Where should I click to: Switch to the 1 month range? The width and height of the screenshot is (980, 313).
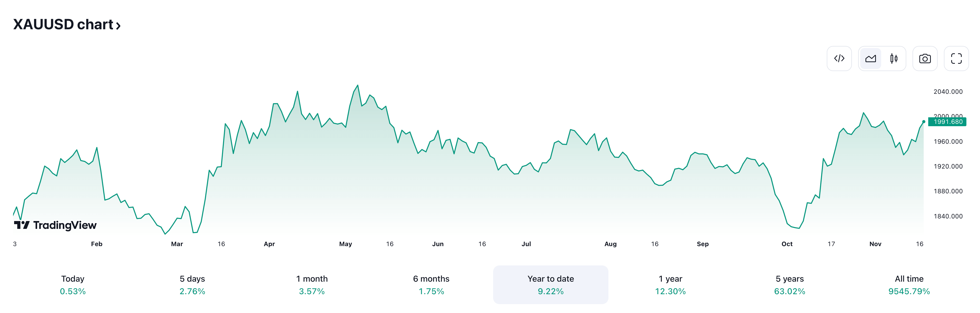pyautogui.click(x=312, y=285)
